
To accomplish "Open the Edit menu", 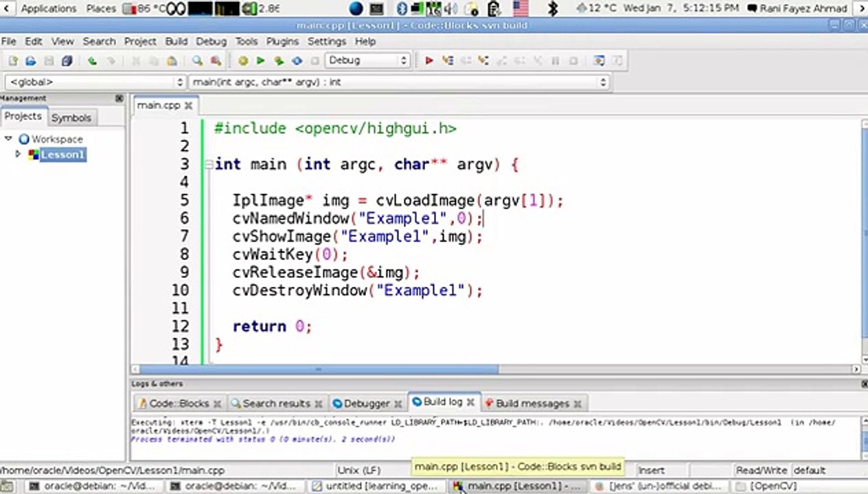I will (x=34, y=41).
